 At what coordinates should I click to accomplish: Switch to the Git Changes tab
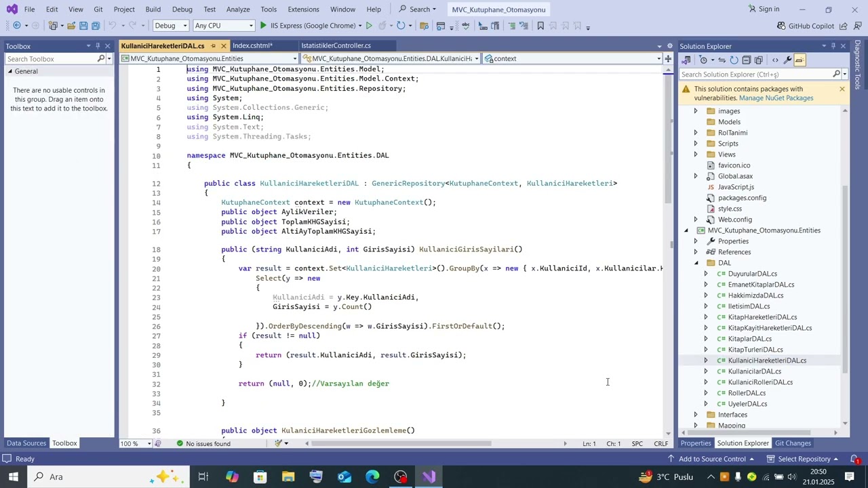click(x=793, y=443)
